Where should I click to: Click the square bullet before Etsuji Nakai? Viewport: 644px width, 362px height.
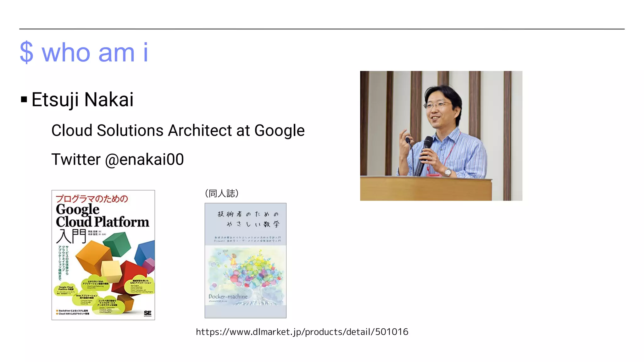coord(24,100)
